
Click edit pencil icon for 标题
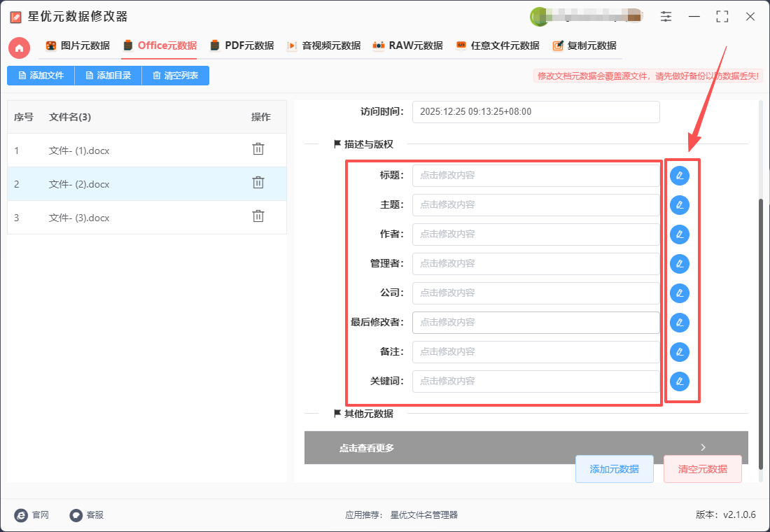680,176
